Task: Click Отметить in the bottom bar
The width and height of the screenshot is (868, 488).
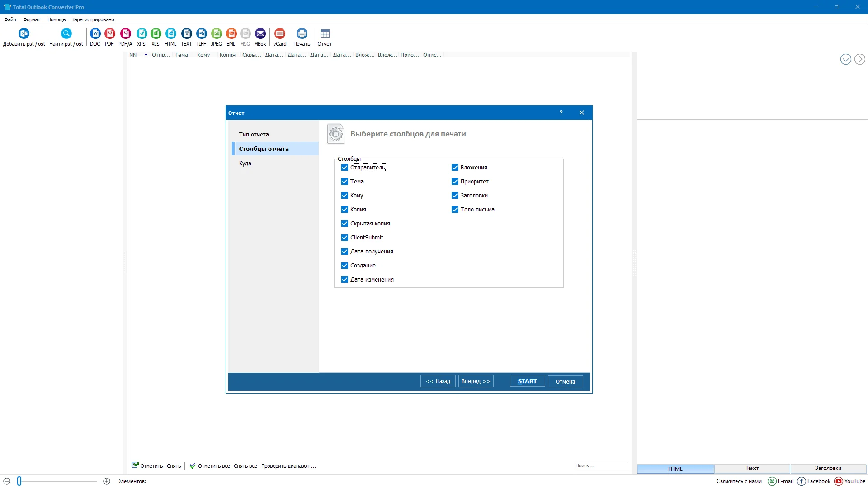Action: click(x=147, y=466)
